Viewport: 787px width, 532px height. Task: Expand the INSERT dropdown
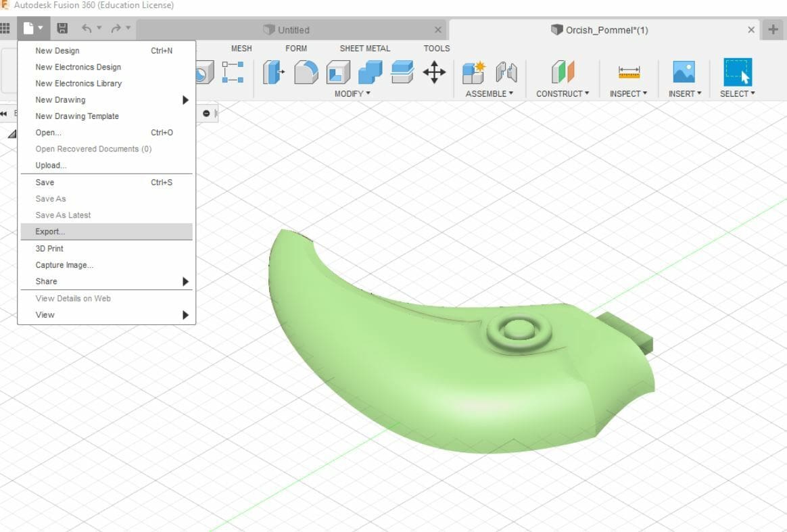[685, 94]
